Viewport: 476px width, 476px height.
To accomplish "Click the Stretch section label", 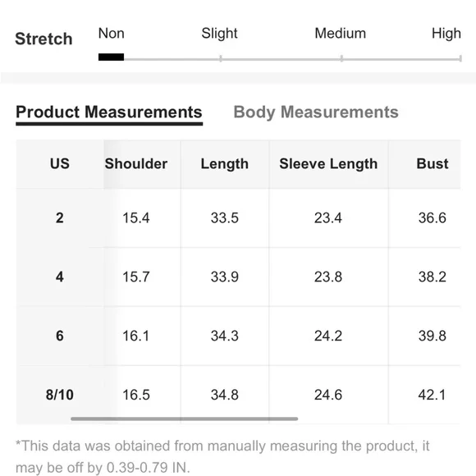I will coord(43,39).
